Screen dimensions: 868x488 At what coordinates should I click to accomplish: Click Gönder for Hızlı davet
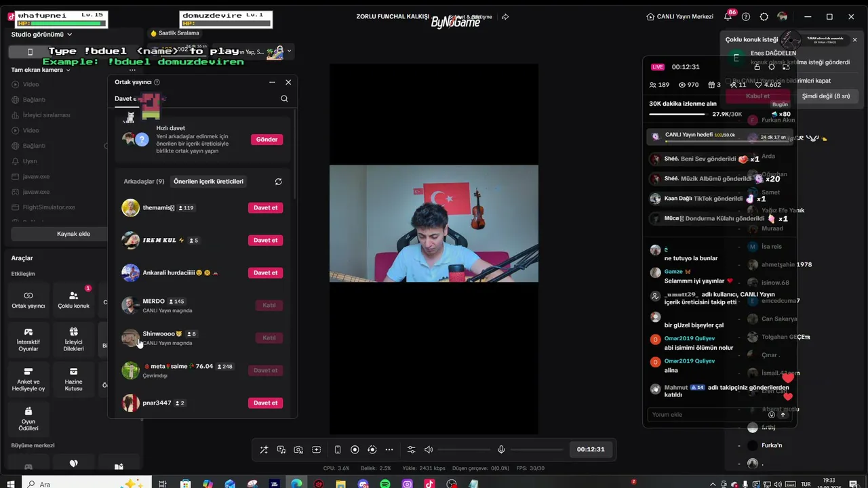(267, 140)
